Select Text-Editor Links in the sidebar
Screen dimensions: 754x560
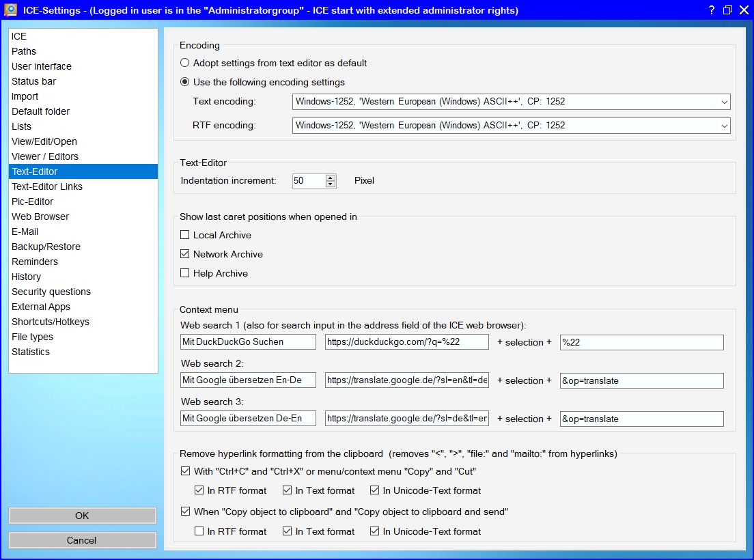47,186
